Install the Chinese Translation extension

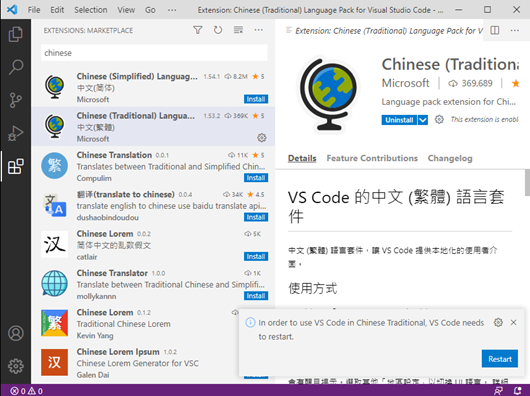click(256, 178)
